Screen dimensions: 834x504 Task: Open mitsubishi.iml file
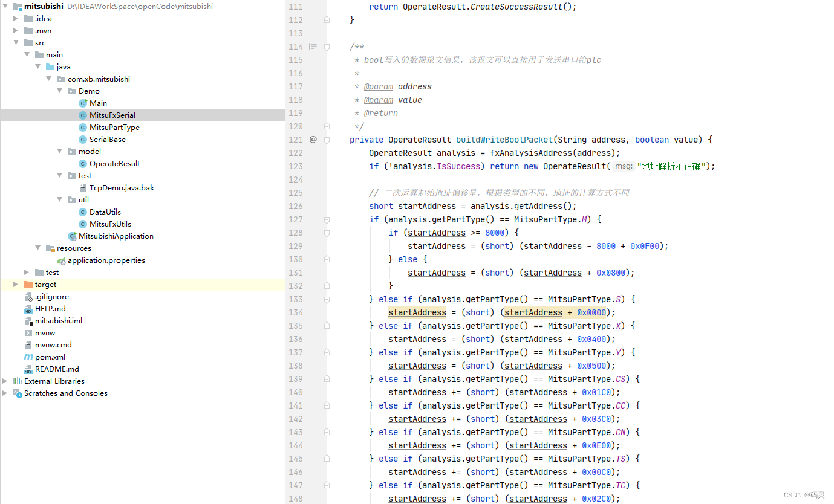coord(59,321)
